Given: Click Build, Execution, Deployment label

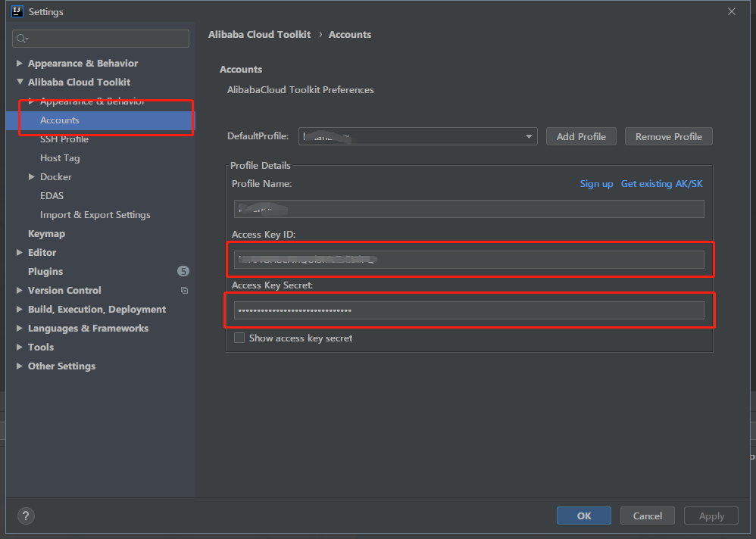Looking at the screenshot, I should [x=97, y=309].
